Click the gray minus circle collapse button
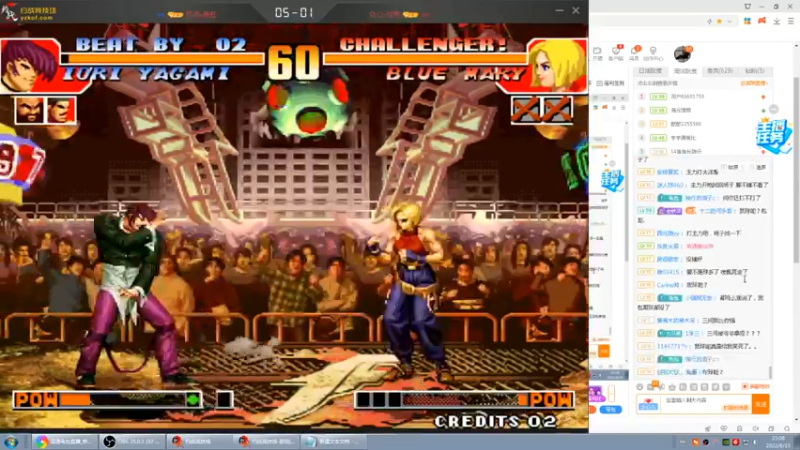Screen dimensions: 800x450 (x=774, y=109)
